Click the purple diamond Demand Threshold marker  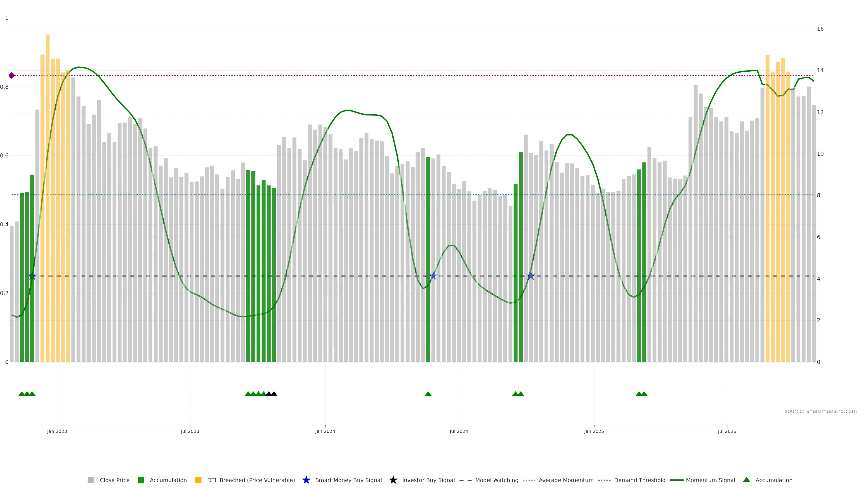[x=12, y=75]
